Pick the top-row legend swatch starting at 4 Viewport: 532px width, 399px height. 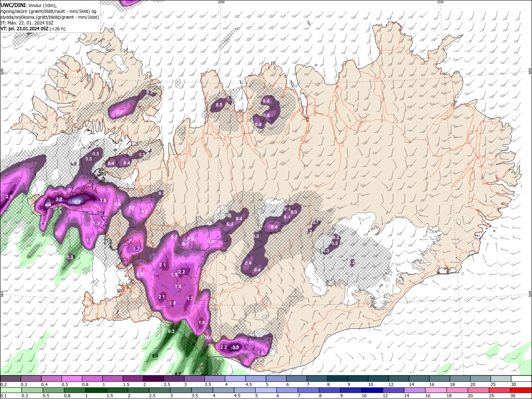[235, 379]
